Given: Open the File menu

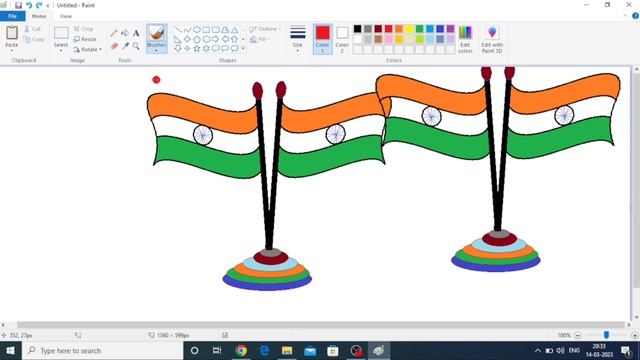Looking at the screenshot, I should tap(13, 16).
